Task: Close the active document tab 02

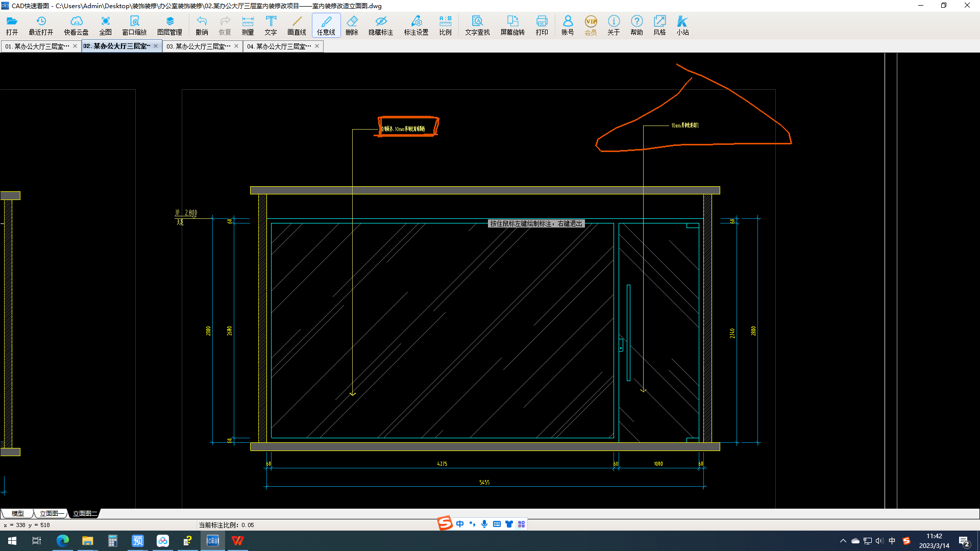Action: pyautogui.click(x=156, y=46)
